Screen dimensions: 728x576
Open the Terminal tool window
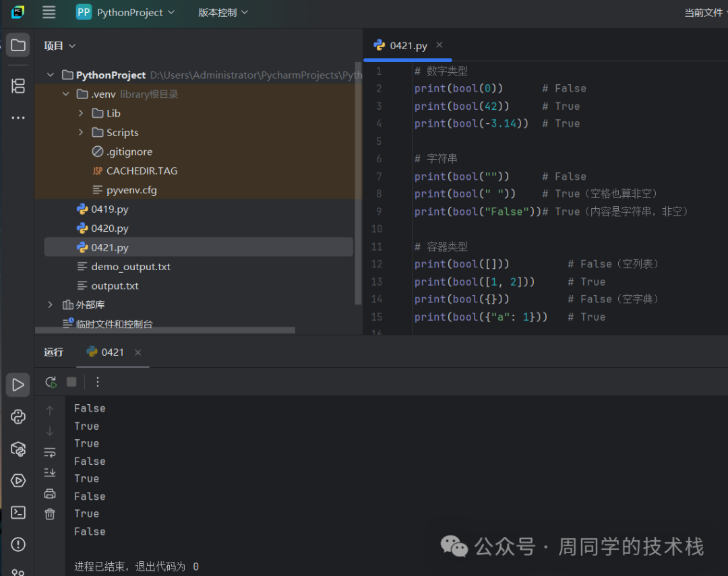click(18, 513)
